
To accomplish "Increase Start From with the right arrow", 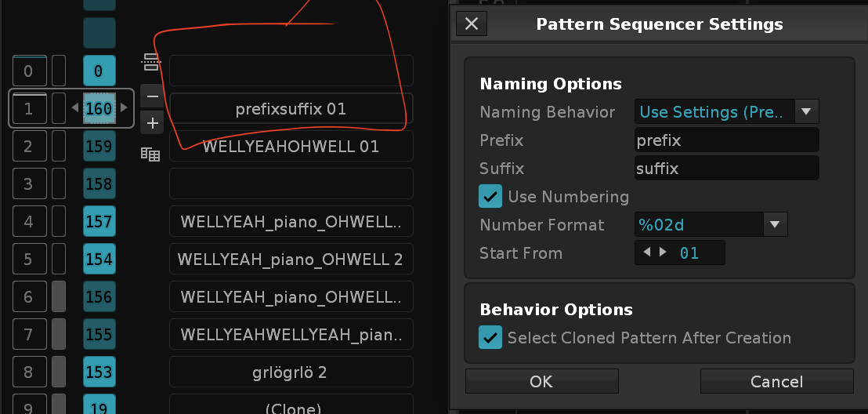I will tap(663, 252).
